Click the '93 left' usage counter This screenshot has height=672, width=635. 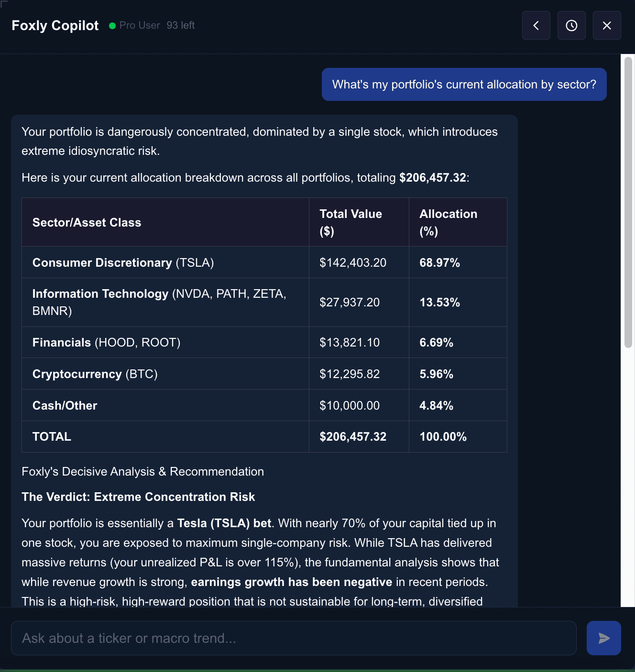[181, 25]
